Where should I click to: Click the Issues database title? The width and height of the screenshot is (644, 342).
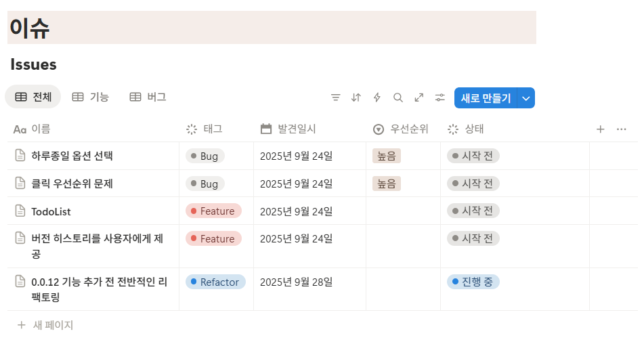click(x=33, y=64)
